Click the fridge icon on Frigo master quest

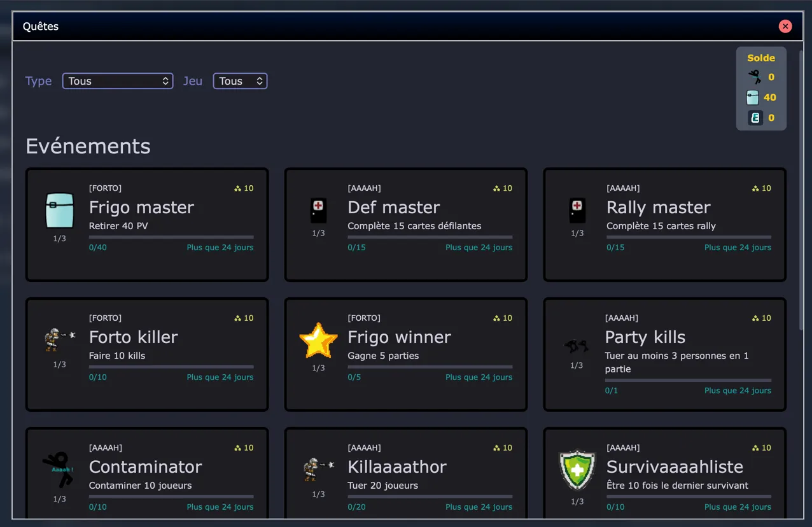[x=60, y=211]
